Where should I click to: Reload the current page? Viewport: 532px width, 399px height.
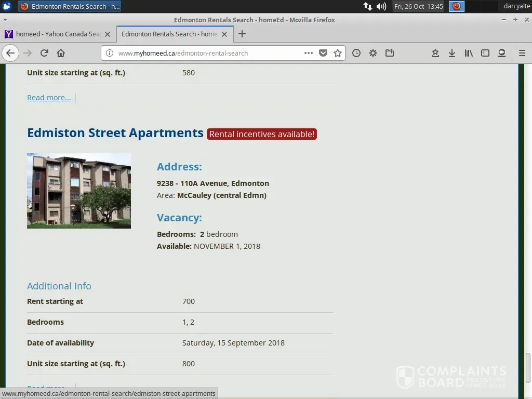pyautogui.click(x=44, y=53)
